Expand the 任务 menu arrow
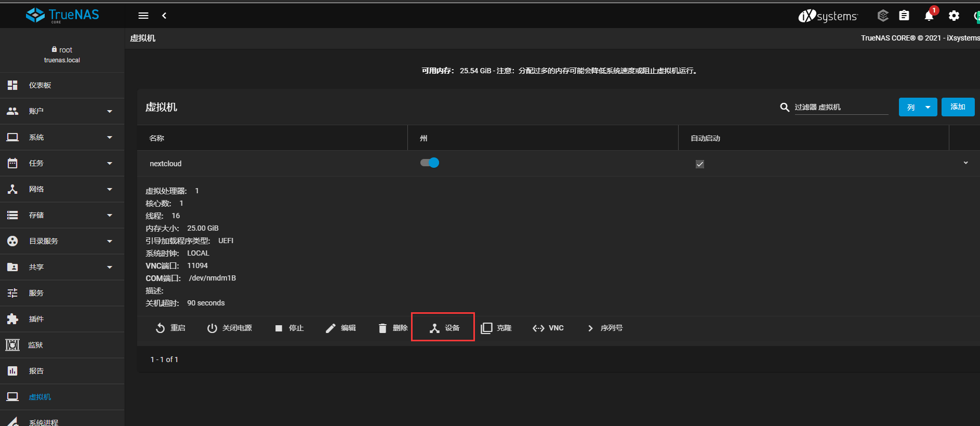This screenshot has width=980, height=426. [110, 163]
